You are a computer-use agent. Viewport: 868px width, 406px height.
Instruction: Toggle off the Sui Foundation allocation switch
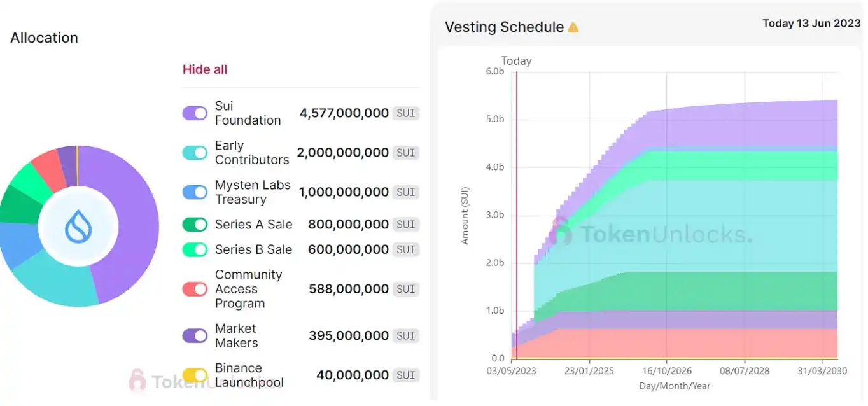point(195,113)
